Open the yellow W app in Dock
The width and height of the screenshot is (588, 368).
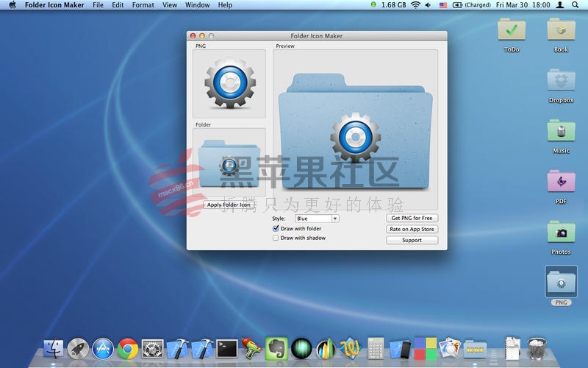tap(351, 348)
